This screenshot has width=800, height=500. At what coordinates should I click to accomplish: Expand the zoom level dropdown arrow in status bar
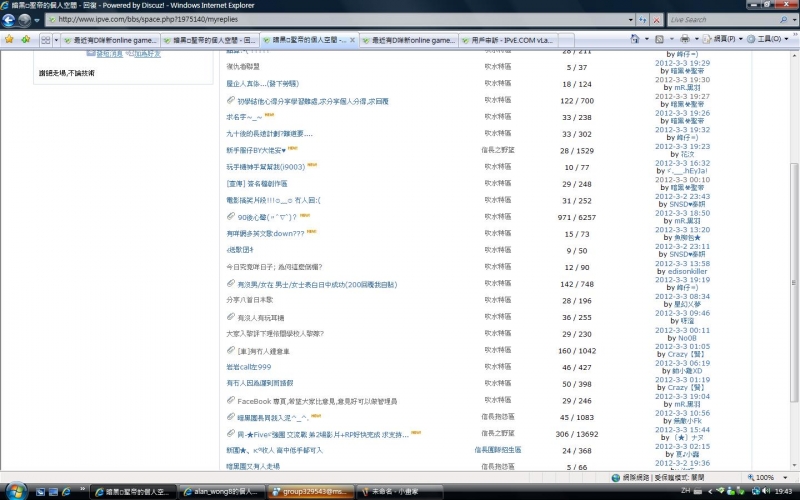tap(785, 478)
